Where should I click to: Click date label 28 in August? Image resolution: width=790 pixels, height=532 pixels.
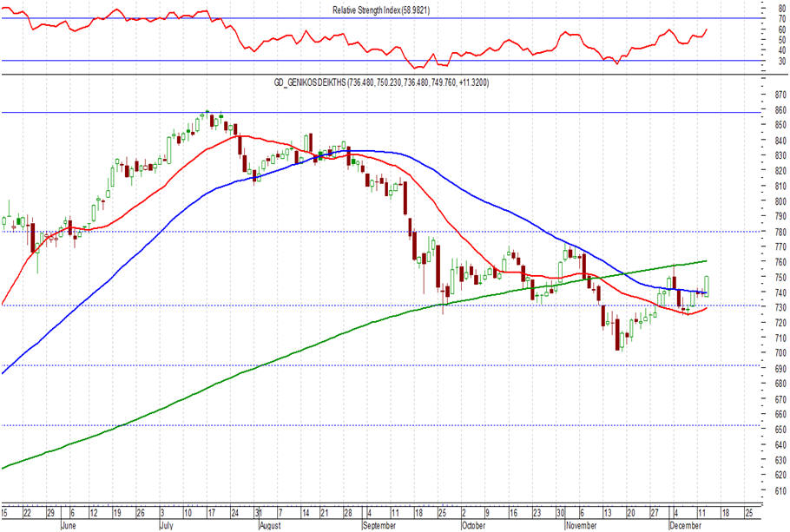[347, 514]
